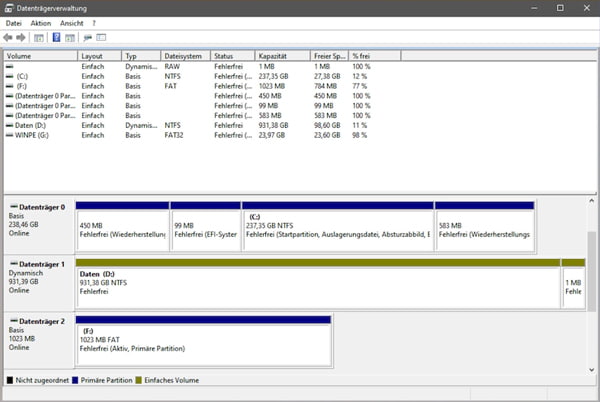Click the blue help question mark icon
The width and height of the screenshot is (600, 402).
click(x=56, y=37)
